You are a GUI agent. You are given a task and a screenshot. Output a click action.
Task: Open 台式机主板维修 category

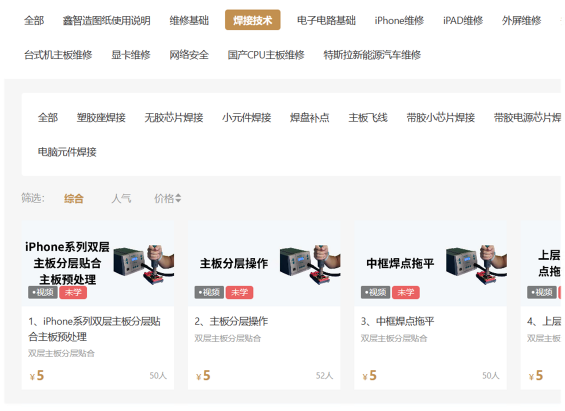pos(58,55)
